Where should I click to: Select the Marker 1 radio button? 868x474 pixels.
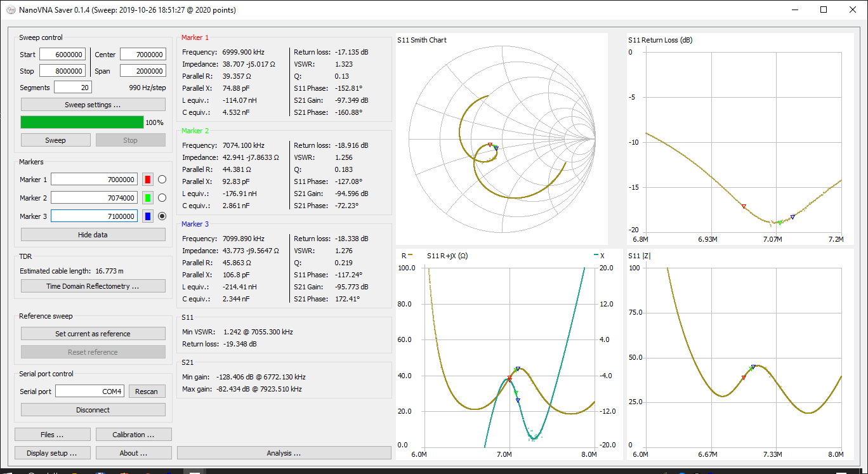pyautogui.click(x=162, y=179)
